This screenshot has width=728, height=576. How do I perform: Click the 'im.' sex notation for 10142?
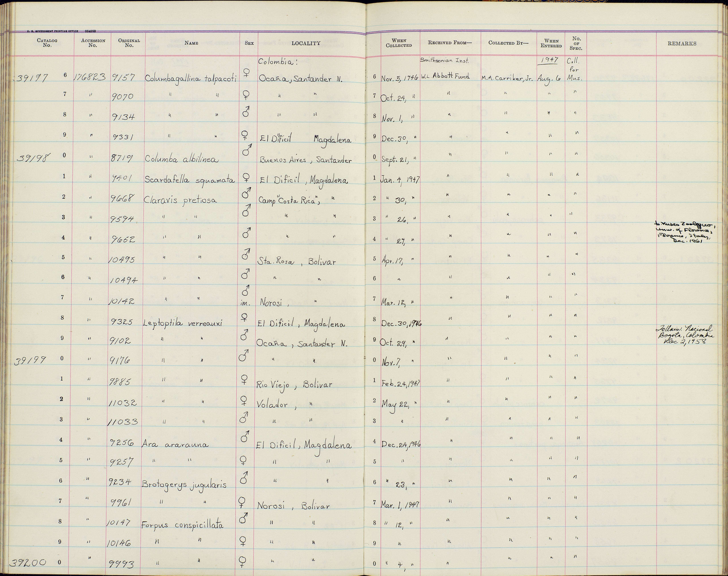(245, 303)
